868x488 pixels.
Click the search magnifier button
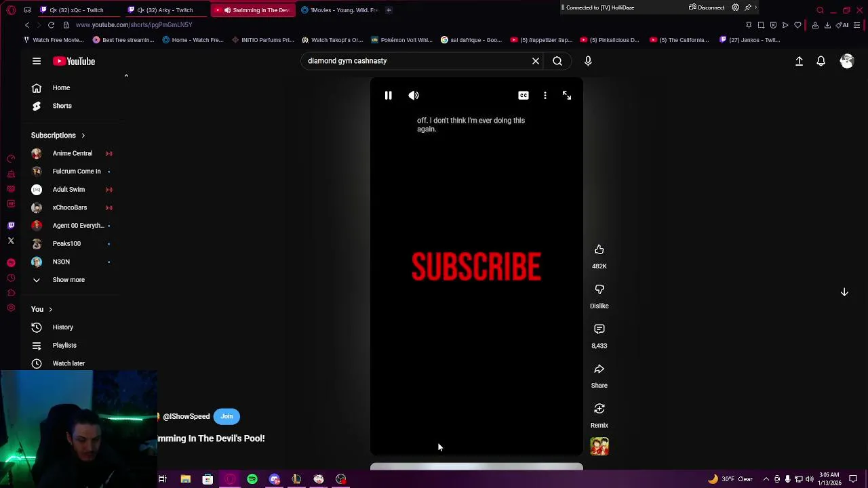pyautogui.click(x=557, y=61)
